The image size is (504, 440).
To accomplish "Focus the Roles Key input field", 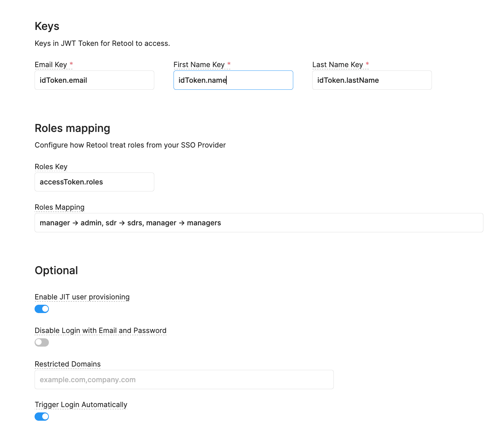I will click(x=94, y=182).
